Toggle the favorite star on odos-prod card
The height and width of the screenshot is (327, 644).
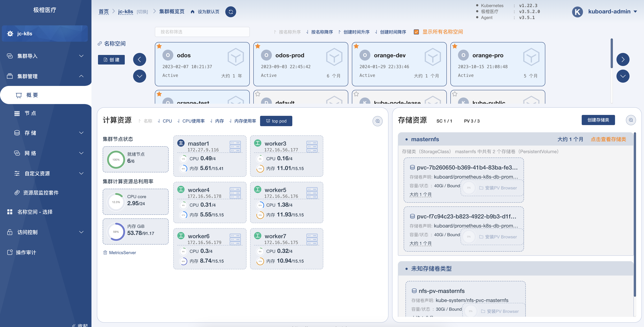[x=258, y=46]
